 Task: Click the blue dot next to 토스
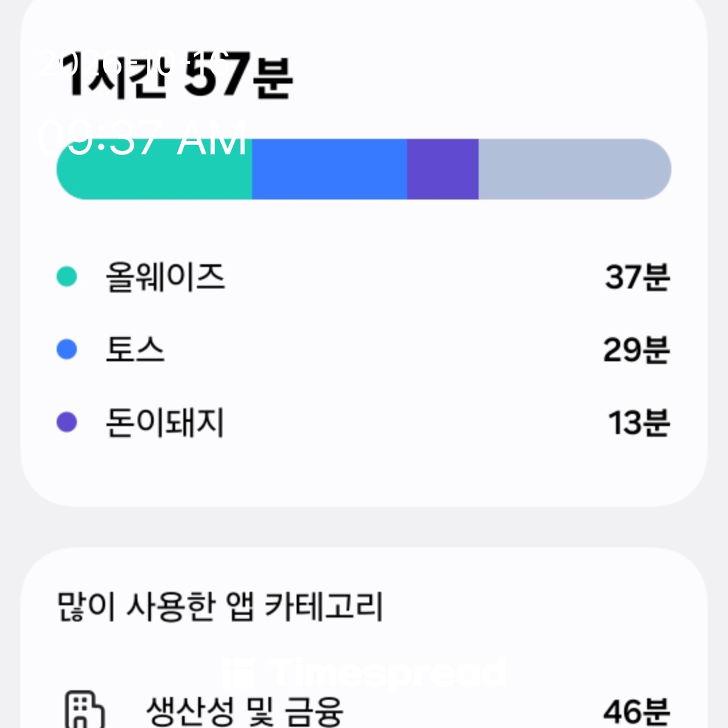coord(66,349)
